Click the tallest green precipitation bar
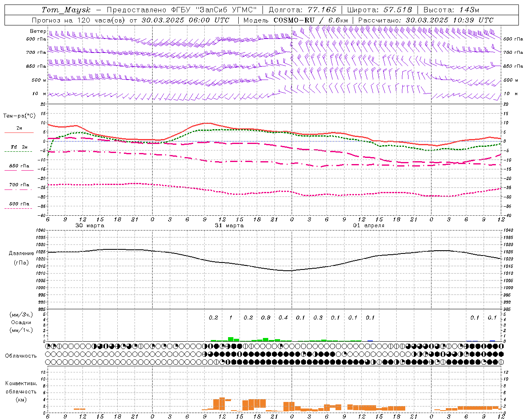The width and height of the screenshot is (525, 420). 231,339
